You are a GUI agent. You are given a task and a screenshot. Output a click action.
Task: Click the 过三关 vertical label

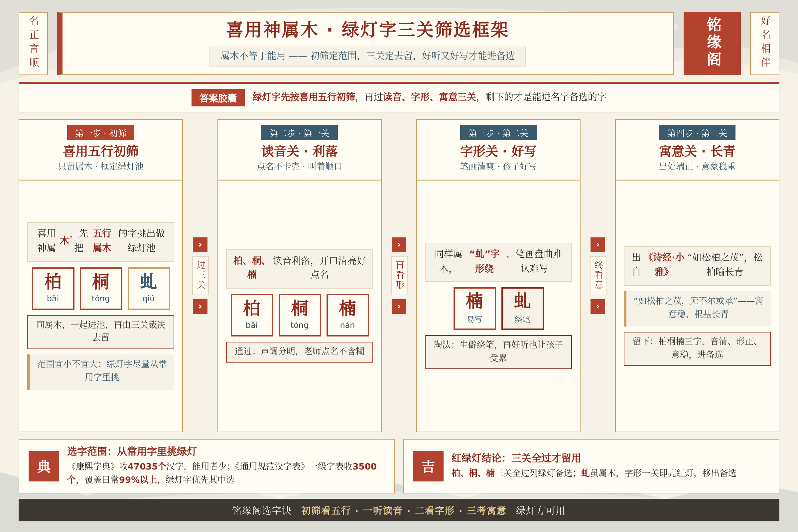(x=200, y=276)
